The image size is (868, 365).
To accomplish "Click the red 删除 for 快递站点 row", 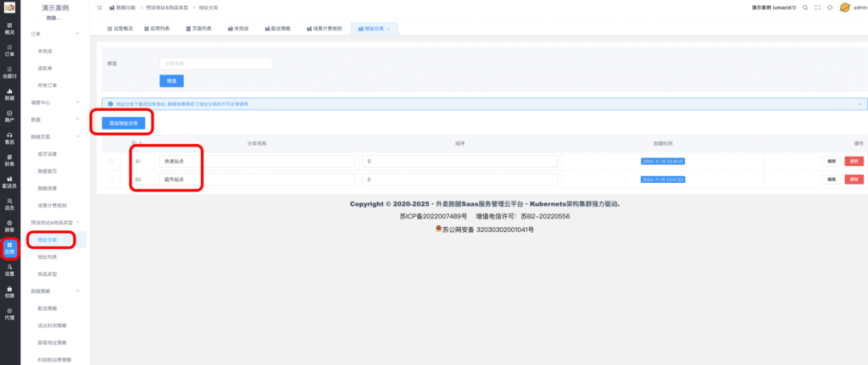I will [x=854, y=162].
